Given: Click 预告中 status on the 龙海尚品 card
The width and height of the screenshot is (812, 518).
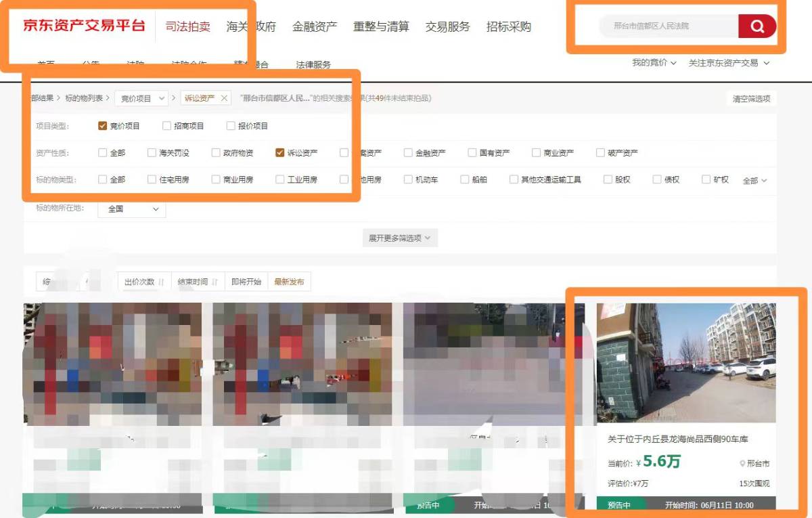Looking at the screenshot, I should (618, 505).
